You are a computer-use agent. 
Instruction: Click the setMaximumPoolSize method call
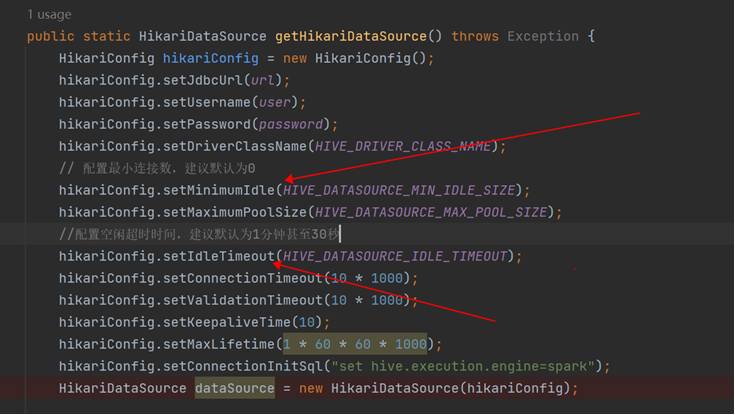[x=234, y=212]
